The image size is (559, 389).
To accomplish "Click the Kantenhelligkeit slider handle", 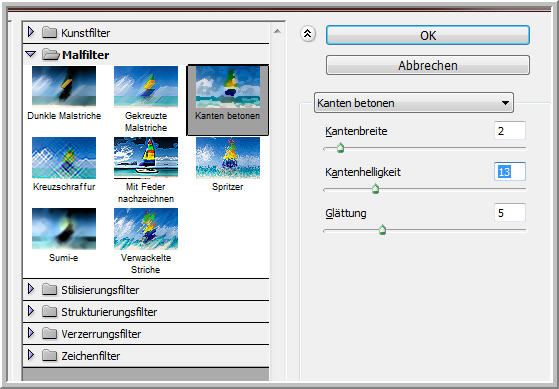I will pos(375,189).
